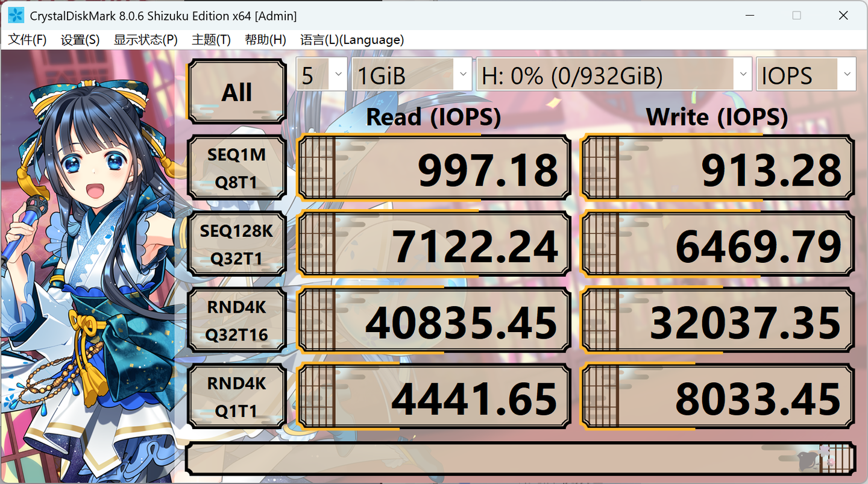Click the bottom comment input bar
This screenshot has height=484, width=868.
pos(520,459)
